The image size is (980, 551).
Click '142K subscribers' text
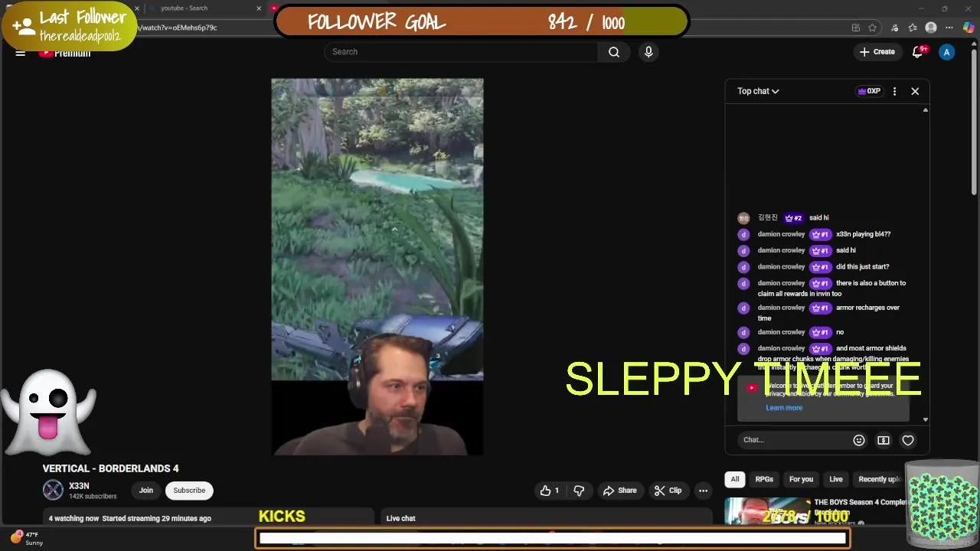click(93, 497)
